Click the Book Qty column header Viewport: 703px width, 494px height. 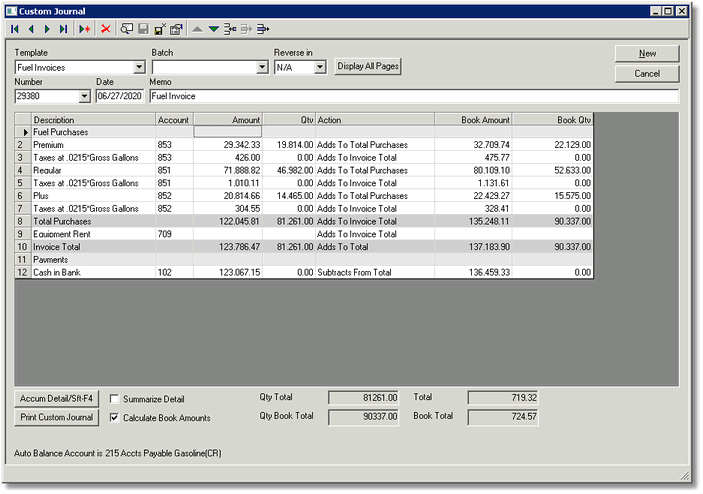coord(552,120)
